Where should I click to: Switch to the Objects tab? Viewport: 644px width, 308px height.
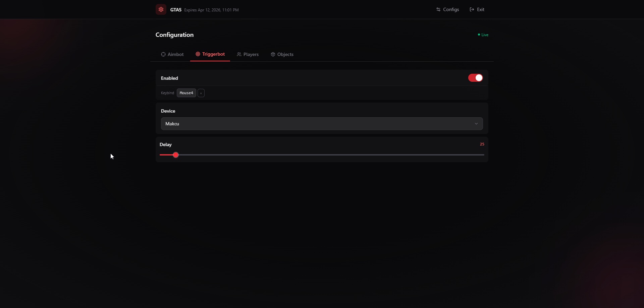click(285, 54)
